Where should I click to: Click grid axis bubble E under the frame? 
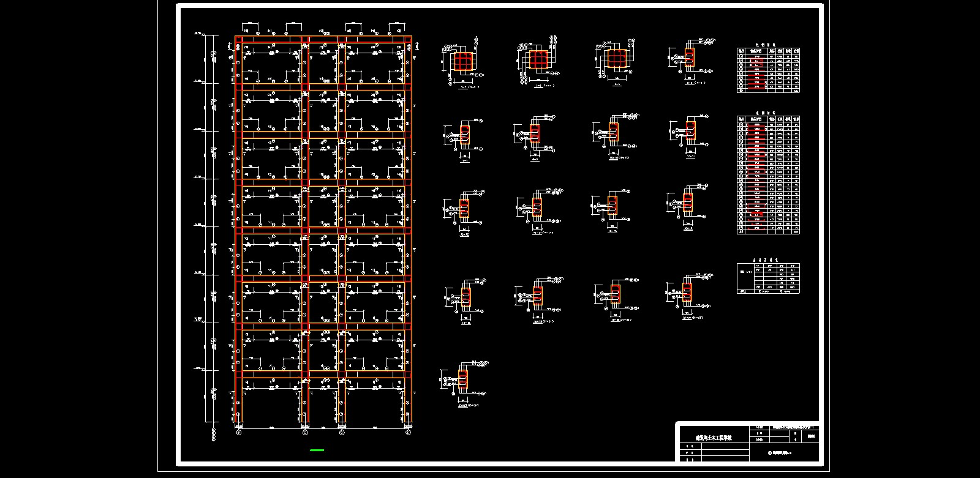point(408,433)
